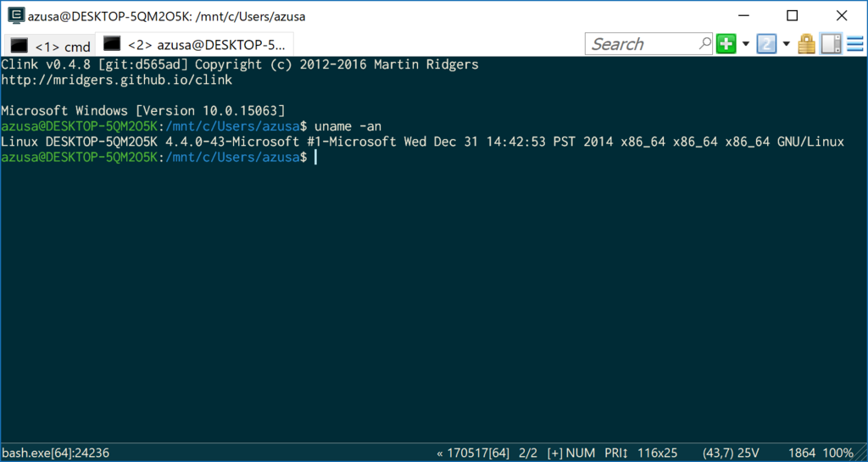Image resolution: width=868 pixels, height=462 pixels.
Task: Open the console list dropdown arrow
Action: 786,44
